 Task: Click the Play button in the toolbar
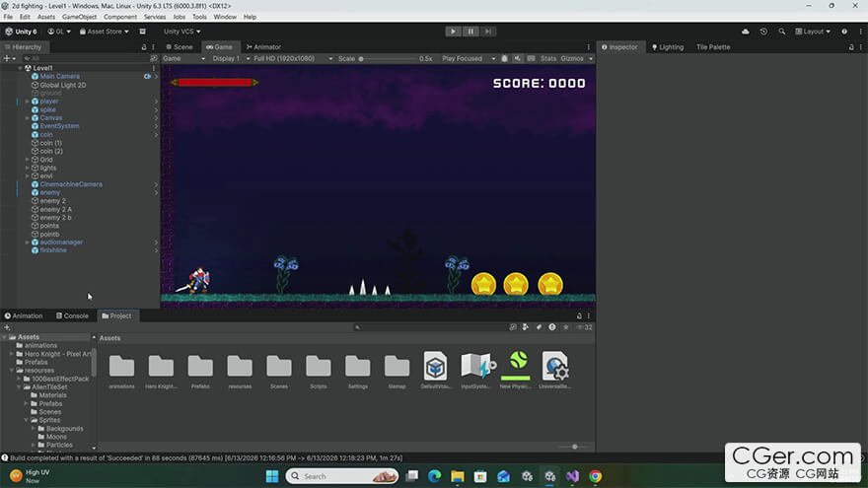point(453,32)
